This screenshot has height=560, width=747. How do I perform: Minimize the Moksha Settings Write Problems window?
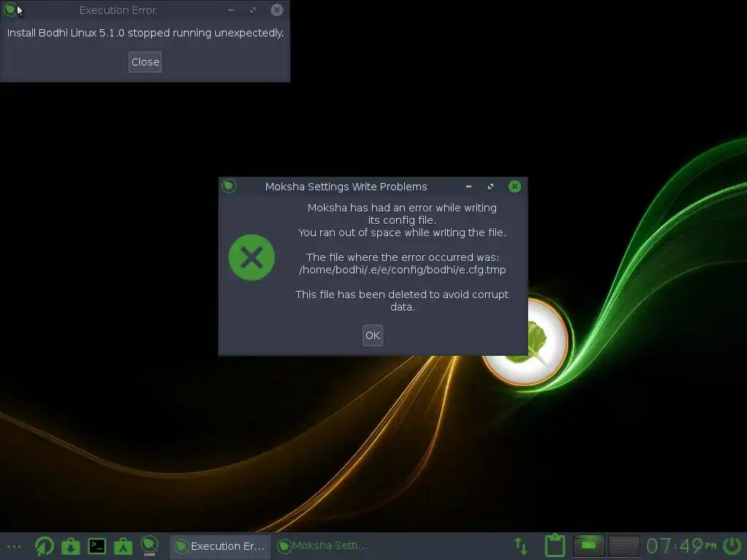click(469, 187)
